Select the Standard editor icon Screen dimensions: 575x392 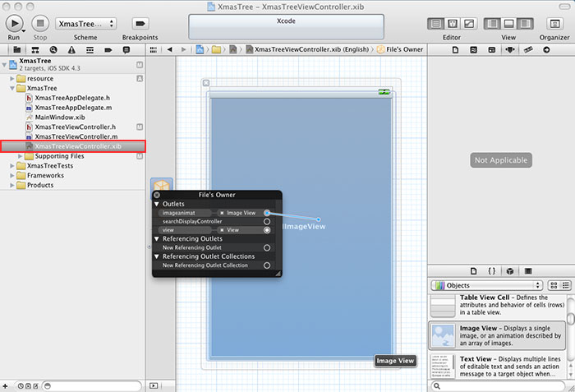coord(435,24)
